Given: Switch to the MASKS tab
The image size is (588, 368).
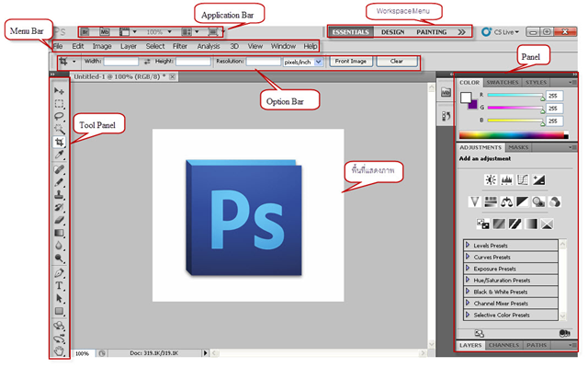Looking at the screenshot, I should pyautogui.click(x=518, y=147).
